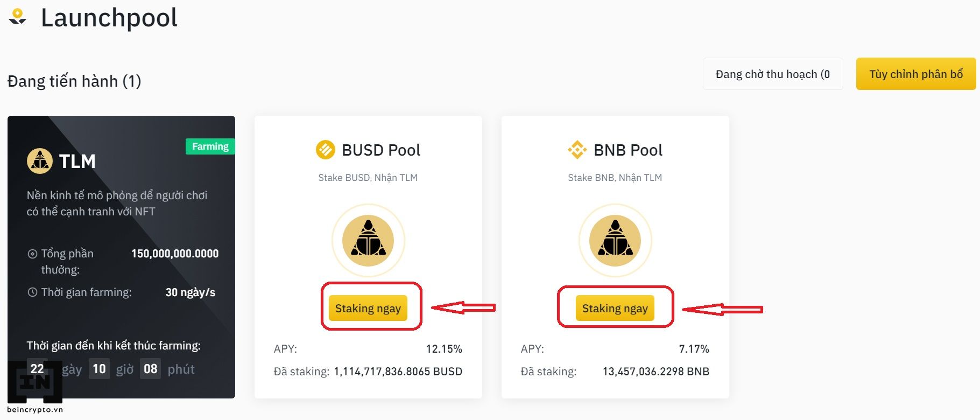
Task: Click the green Farming status badge
Action: tap(210, 146)
